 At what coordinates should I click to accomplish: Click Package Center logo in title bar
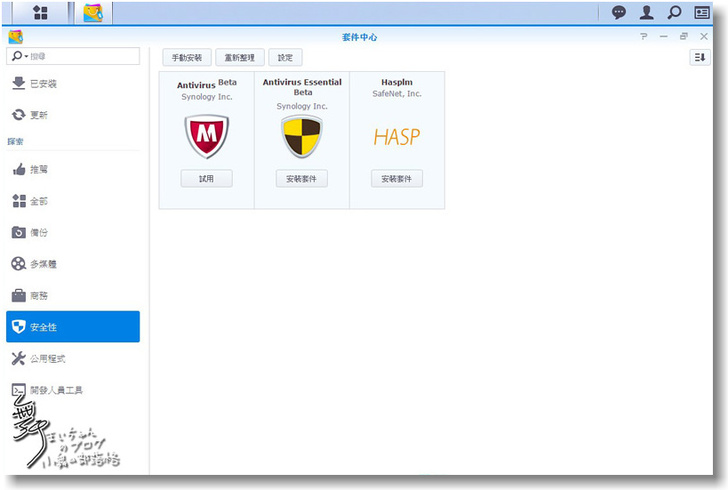point(16,37)
